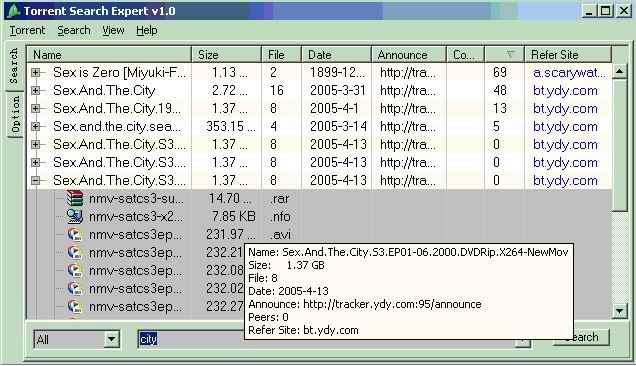Expand the Sex.and.the.city.sea... row
The width and height of the screenshot is (636, 366).
coord(36,126)
